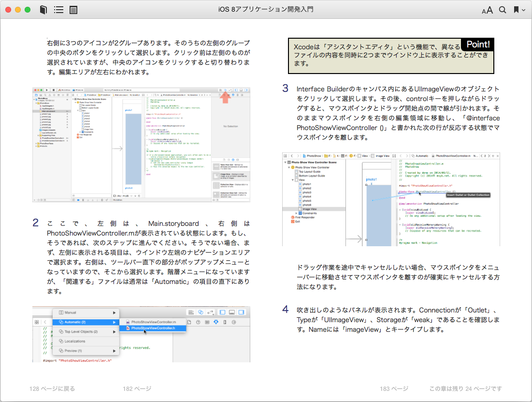Viewport: 532px width, 402px height.
Task: Show the table of contents
Action: point(58,10)
